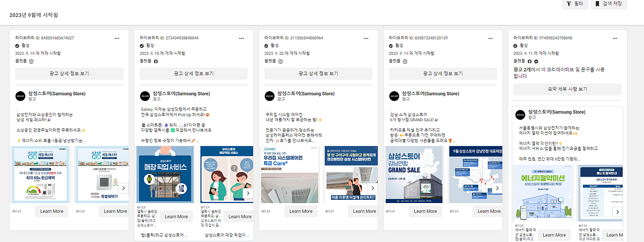Open 우리집 시스템에어컨 특급 Care+ image
Viewport: 644px width, 242px height.
(290, 174)
